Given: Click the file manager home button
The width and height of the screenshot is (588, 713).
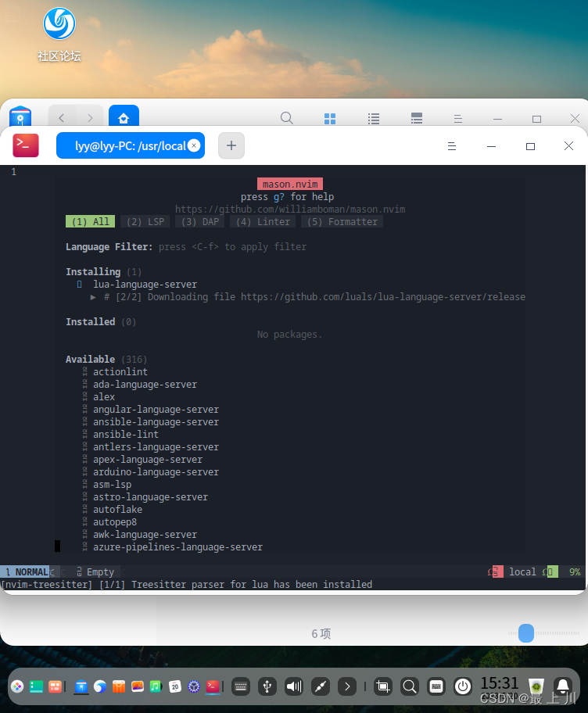Looking at the screenshot, I should coord(124,118).
